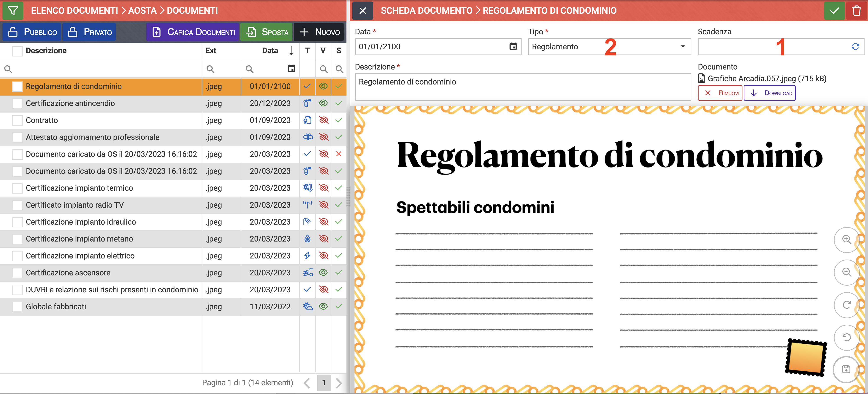Open the Data field calendar picker
Viewport: 868px width, 394px height.
pos(513,46)
